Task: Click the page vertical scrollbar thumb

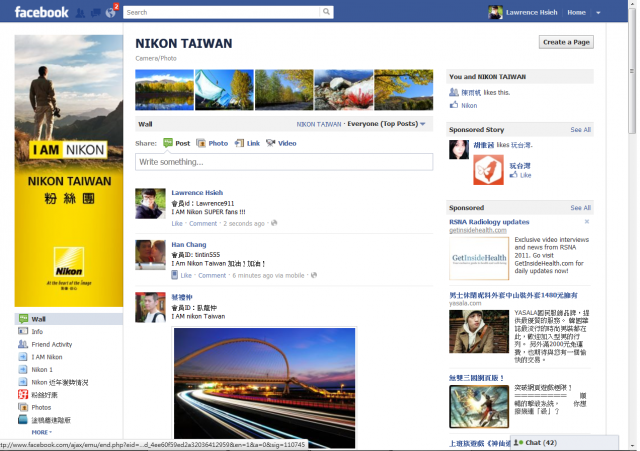Action: click(632, 71)
